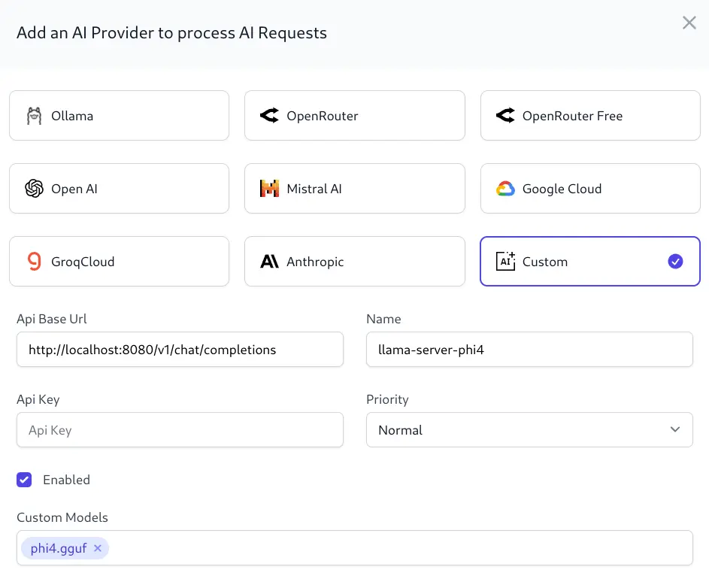Focus the Api Base Url field

(x=180, y=349)
